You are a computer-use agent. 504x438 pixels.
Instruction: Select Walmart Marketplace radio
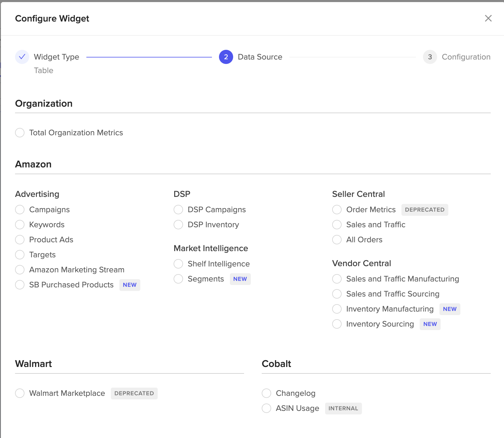[x=20, y=393]
